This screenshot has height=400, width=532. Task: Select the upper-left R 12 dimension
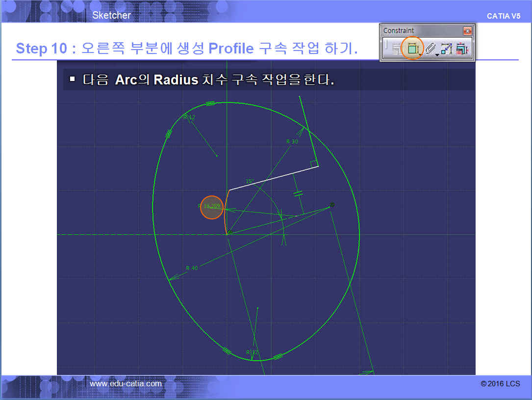coord(189,117)
